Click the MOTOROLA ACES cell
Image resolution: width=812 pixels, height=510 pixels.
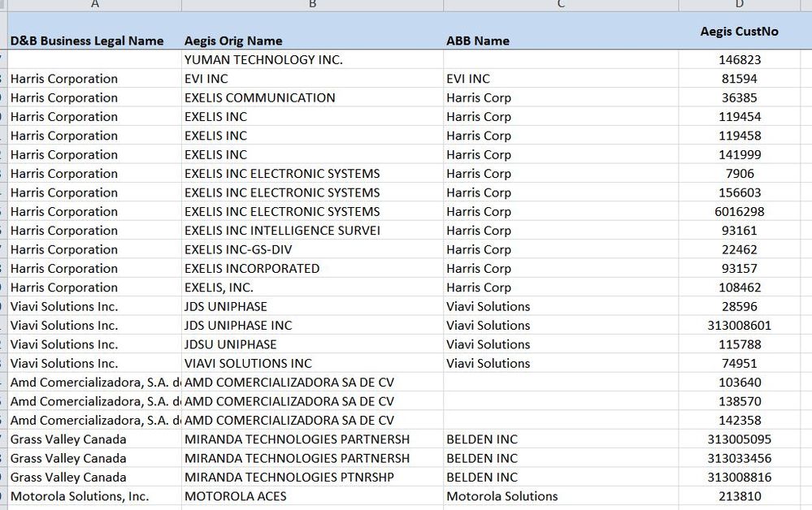point(312,496)
